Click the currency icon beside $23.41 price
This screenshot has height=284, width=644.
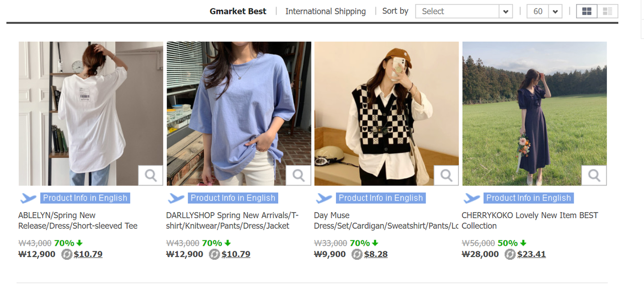tap(510, 254)
